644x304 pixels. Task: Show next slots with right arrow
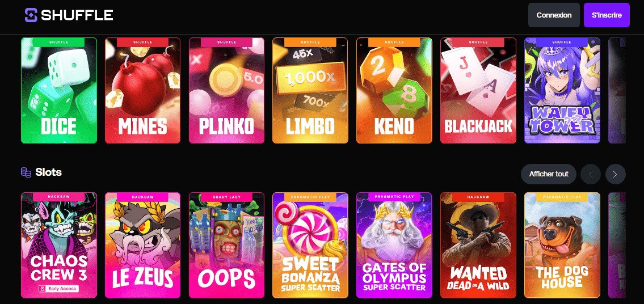tap(615, 174)
